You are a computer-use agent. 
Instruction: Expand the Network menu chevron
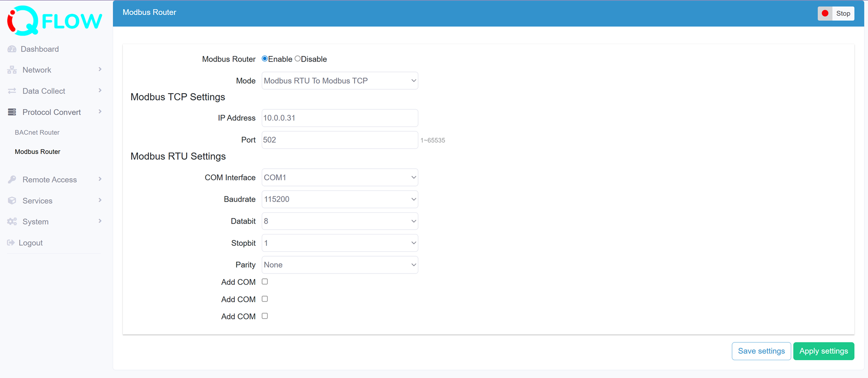(x=100, y=69)
